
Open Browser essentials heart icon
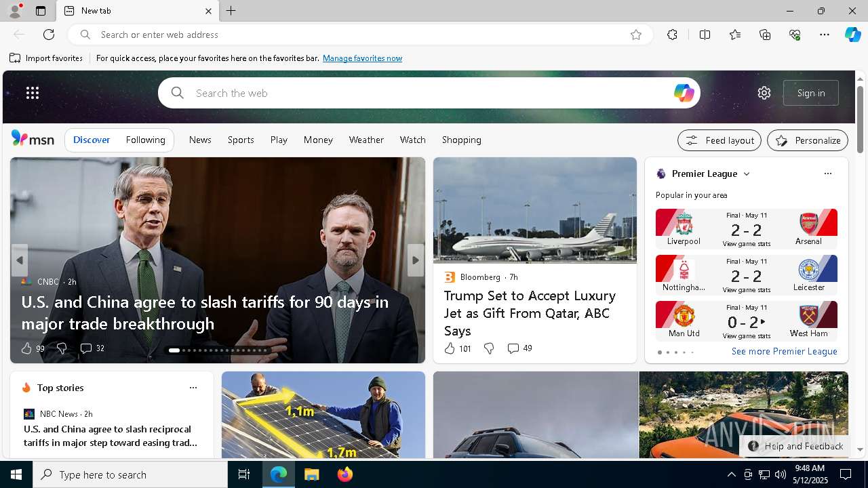(x=795, y=35)
